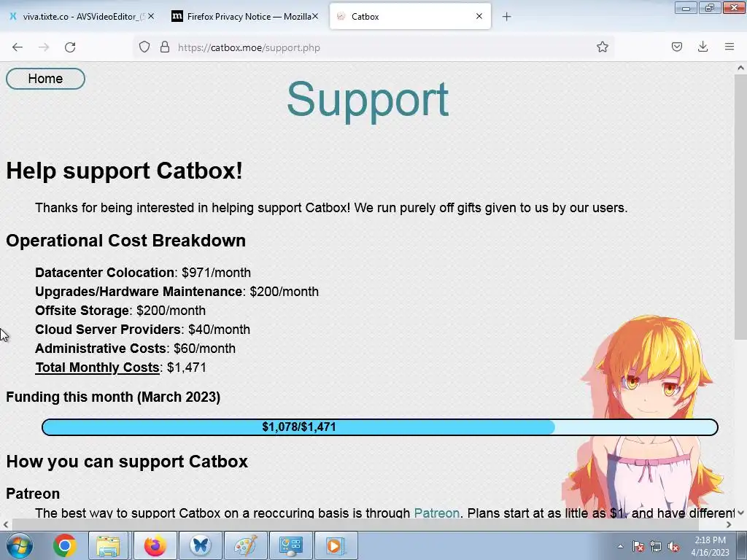
Task: Close the viva.tixte.co tab
Action: 151,16
